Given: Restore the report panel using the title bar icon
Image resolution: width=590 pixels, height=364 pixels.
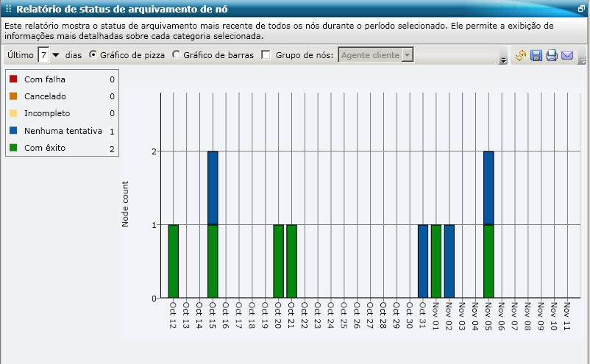Looking at the screenshot, I should pyautogui.click(x=581, y=8).
